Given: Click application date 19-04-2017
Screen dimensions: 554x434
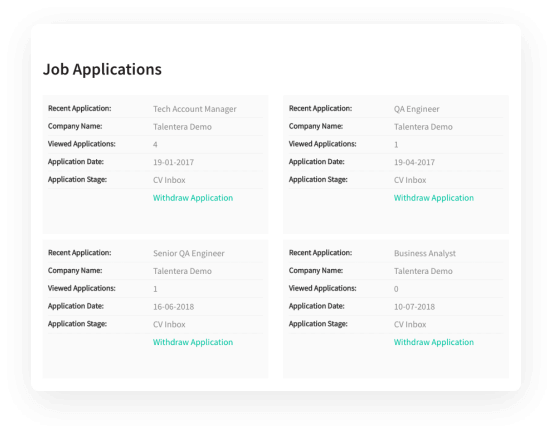Looking at the screenshot, I should click(x=414, y=162).
